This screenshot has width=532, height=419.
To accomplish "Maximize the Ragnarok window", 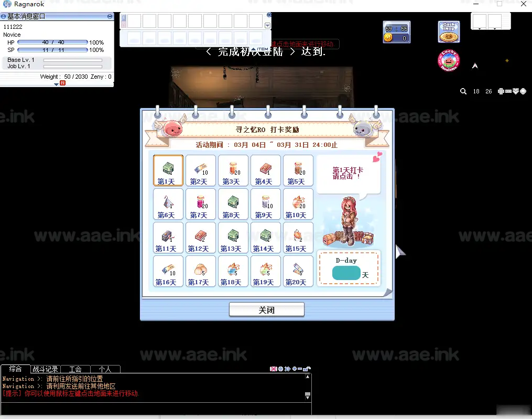I will 500,4.
